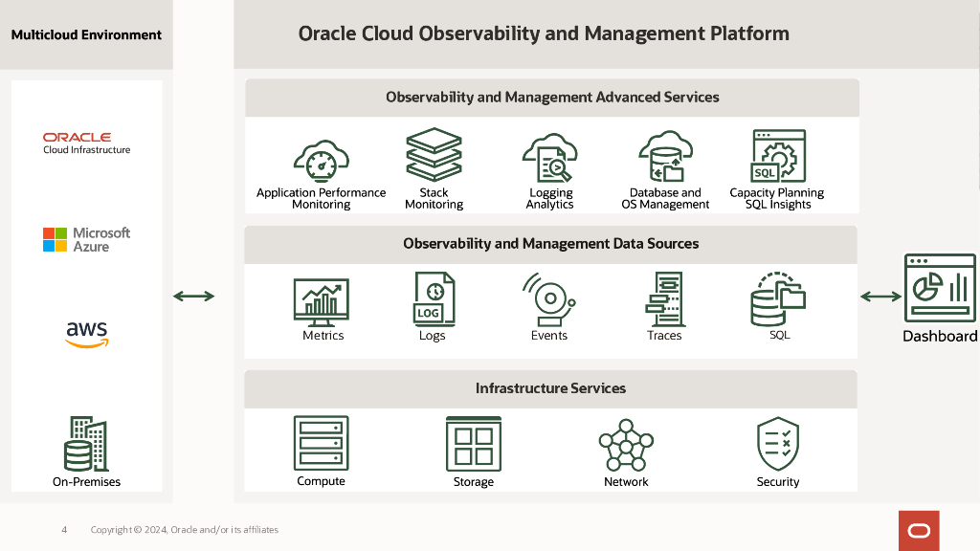Open the Storage grid icon
The width and height of the screenshot is (980, 551).
[474, 444]
